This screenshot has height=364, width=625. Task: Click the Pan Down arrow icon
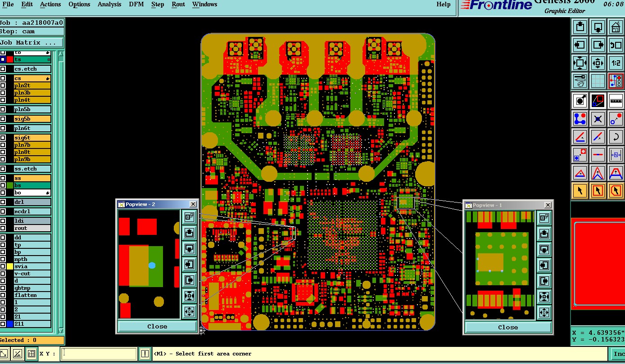tap(598, 27)
